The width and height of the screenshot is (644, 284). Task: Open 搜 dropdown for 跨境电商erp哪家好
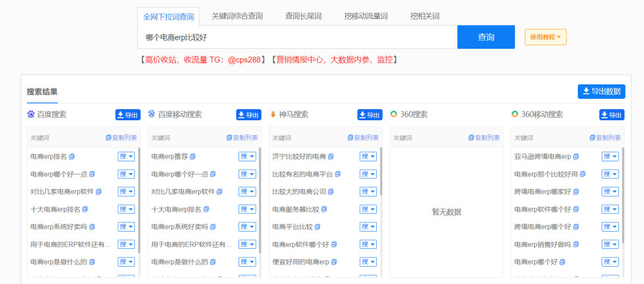tap(611, 191)
